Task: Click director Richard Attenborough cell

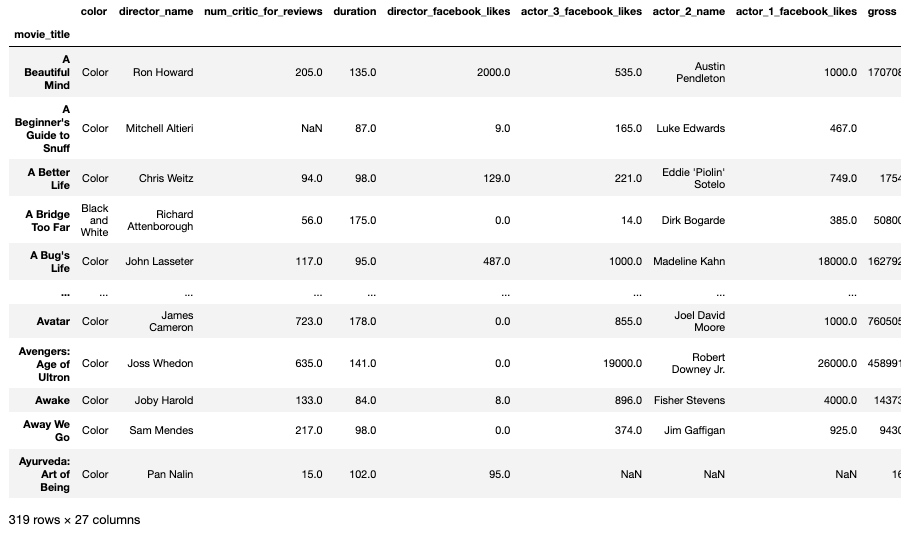Action: [160, 221]
